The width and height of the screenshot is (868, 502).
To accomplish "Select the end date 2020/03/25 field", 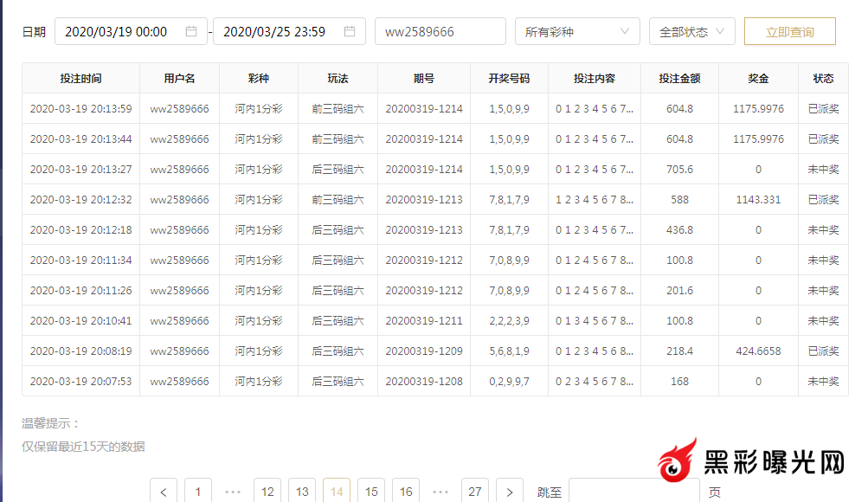I will pyautogui.click(x=277, y=32).
